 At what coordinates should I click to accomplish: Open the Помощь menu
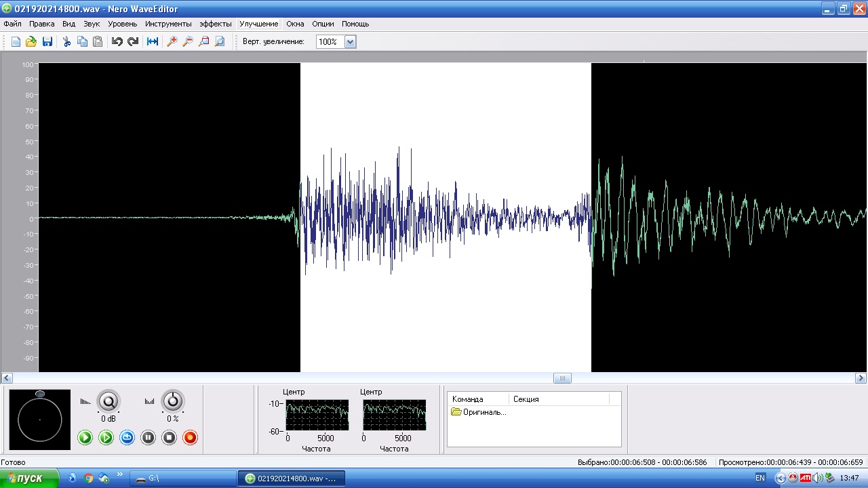[355, 24]
